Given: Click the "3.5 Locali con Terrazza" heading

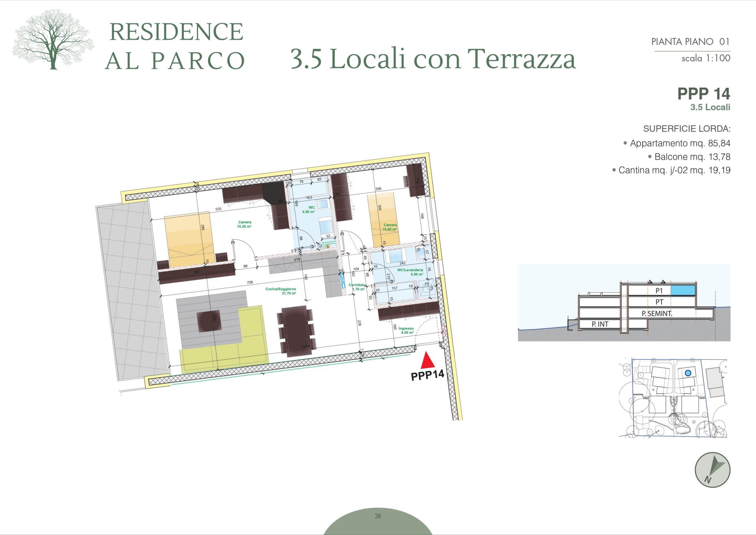Looking at the screenshot, I should coord(433,59).
